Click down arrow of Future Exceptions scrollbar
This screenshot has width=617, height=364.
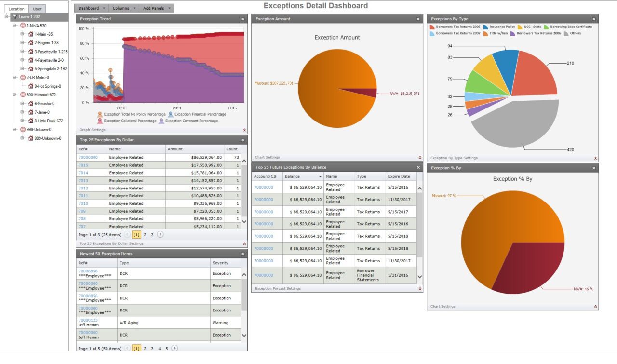coord(419,277)
